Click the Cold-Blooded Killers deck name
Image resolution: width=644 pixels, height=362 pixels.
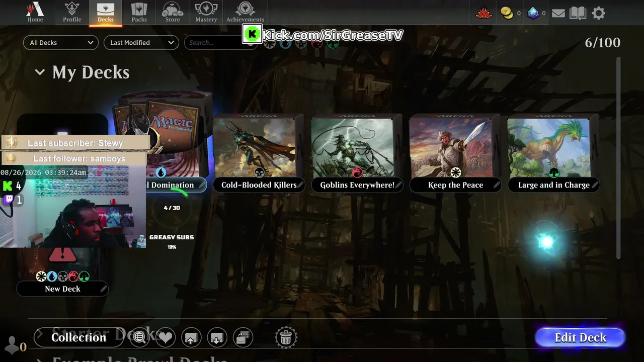(x=259, y=185)
